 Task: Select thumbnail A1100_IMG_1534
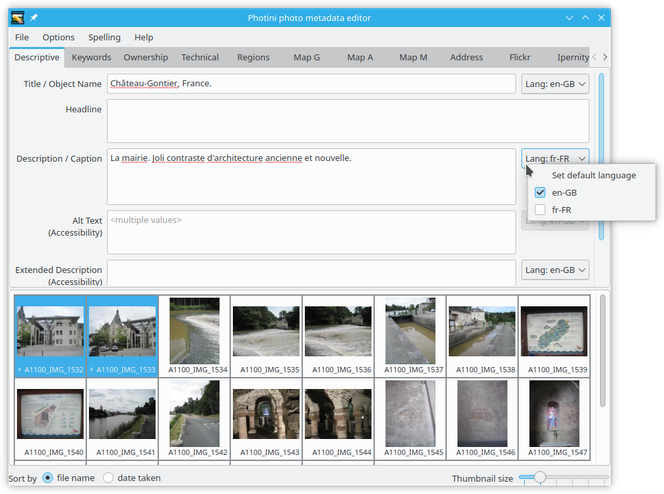point(194,336)
